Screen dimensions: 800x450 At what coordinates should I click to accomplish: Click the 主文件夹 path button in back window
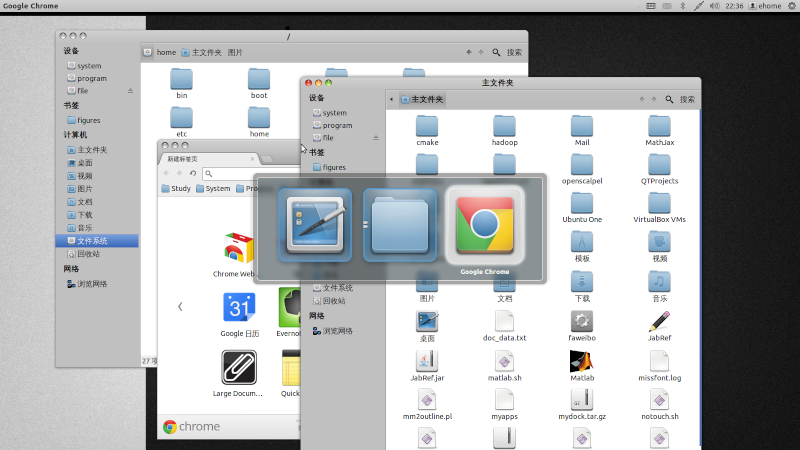pos(202,53)
